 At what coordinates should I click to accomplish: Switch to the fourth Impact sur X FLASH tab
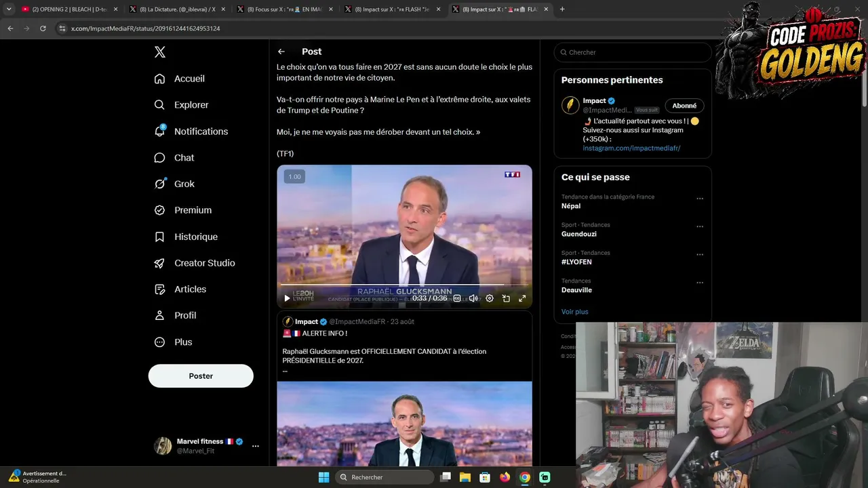pos(392,9)
